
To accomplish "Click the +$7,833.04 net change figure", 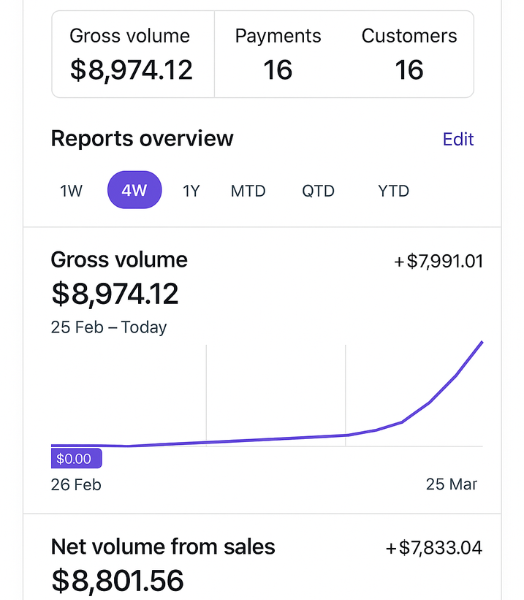I will click(434, 548).
